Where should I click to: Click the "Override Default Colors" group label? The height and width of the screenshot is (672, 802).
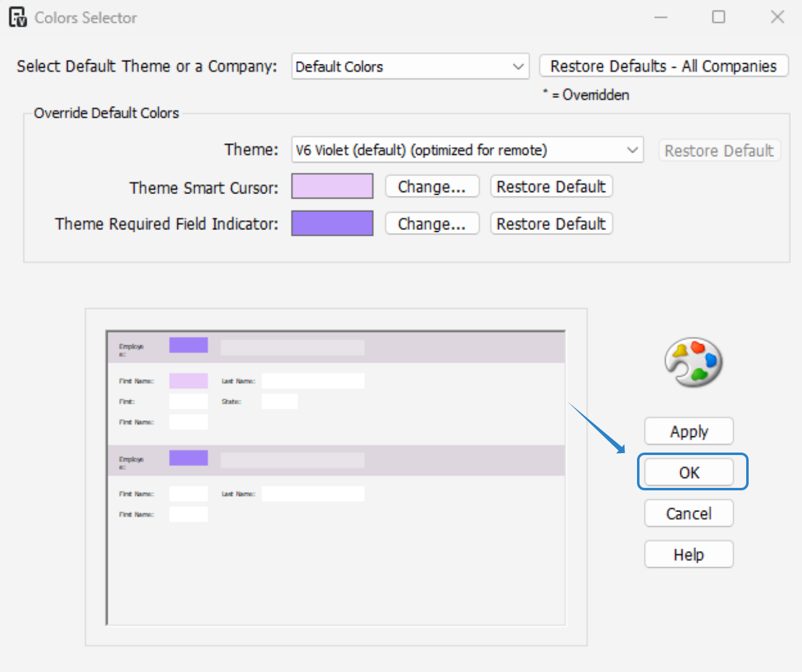pos(106,113)
